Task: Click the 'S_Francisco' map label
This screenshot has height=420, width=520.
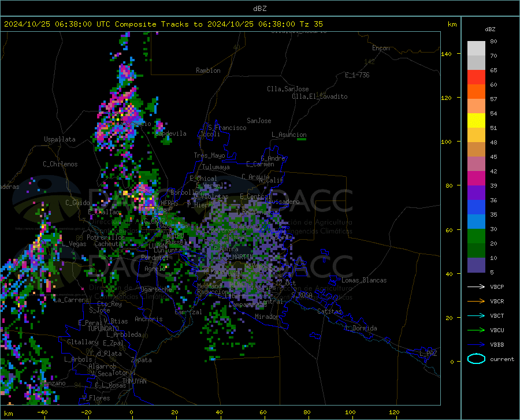Action: (x=227, y=128)
